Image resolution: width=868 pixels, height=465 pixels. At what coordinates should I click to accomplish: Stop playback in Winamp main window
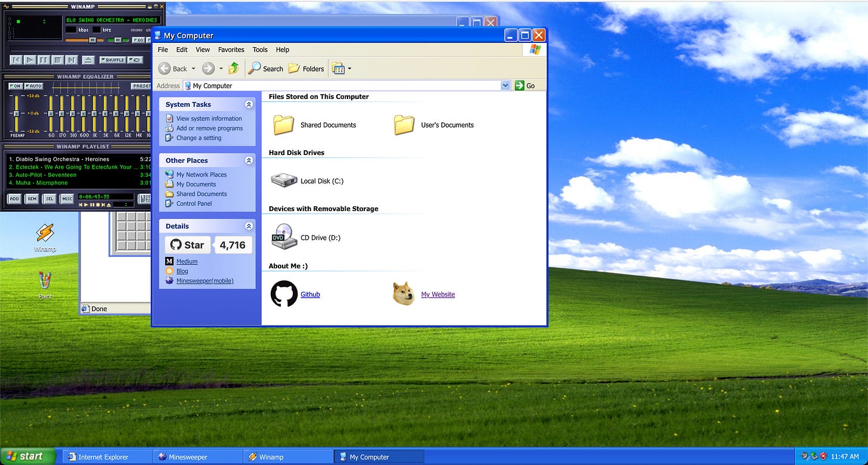click(x=58, y=60)
